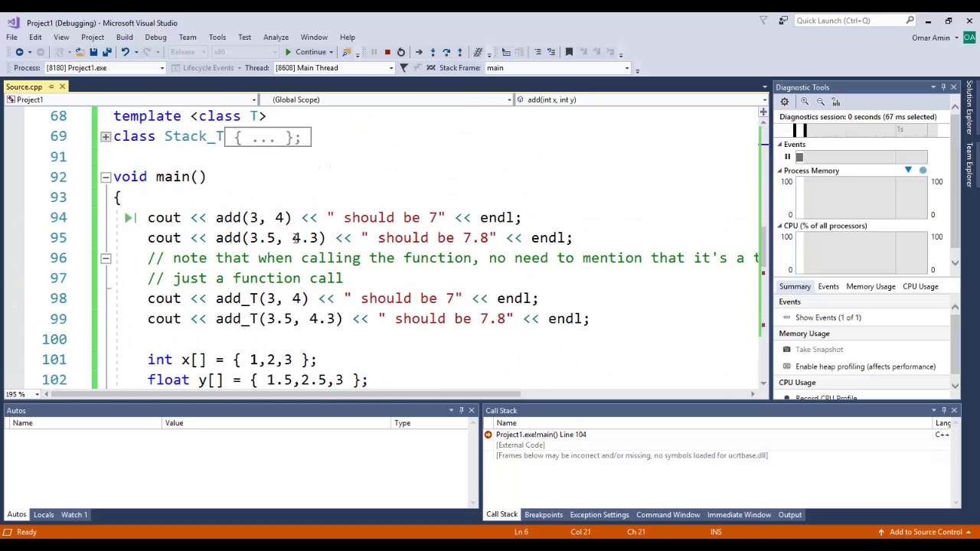Click the Diagnostic Tools zoom out icon
Screen dimensions: 980x551
click(x=820, y=102)
